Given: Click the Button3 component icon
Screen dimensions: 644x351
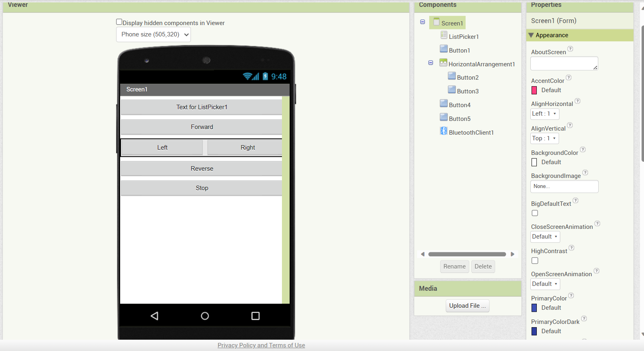Looking at the screenshot, I should tap(452, 90).
